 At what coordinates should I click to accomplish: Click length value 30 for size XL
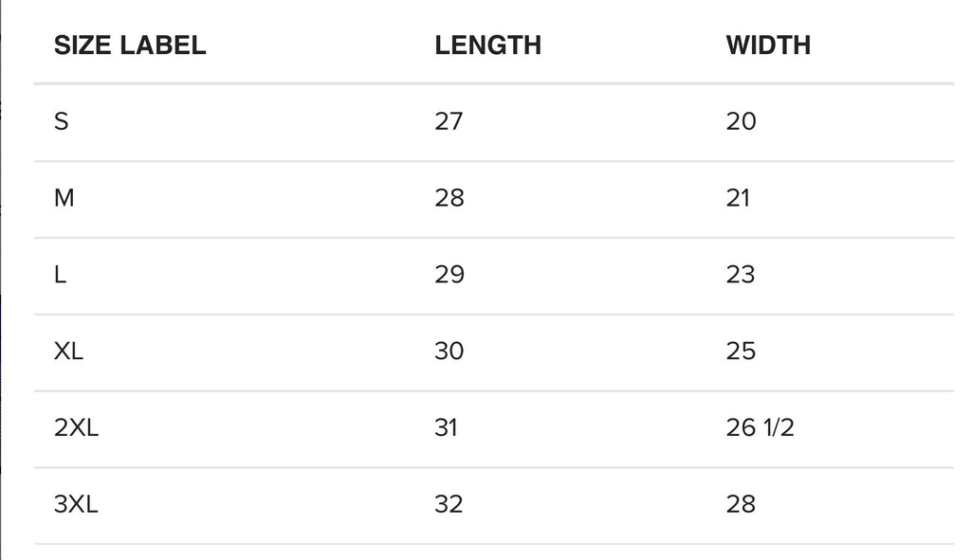(x=449, y=352)
